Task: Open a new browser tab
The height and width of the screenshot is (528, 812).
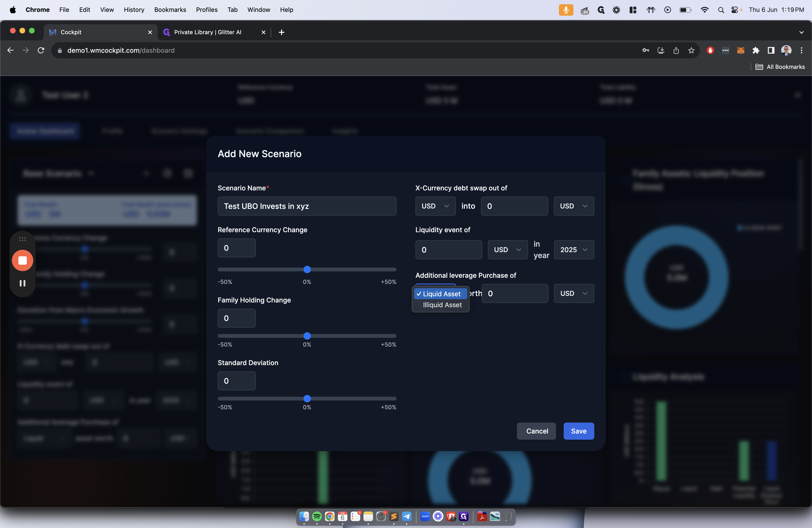Action: click(282, 32)
